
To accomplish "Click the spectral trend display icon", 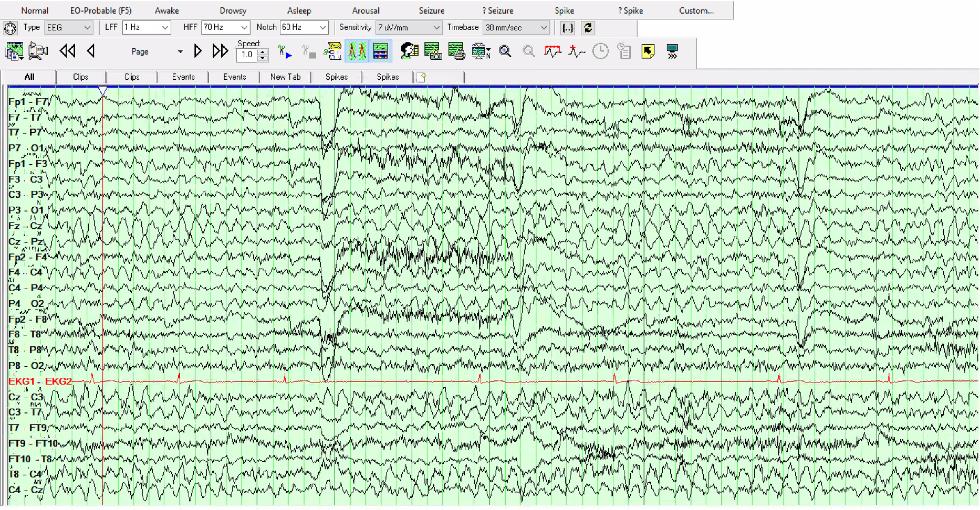I will tap(380, 51).
